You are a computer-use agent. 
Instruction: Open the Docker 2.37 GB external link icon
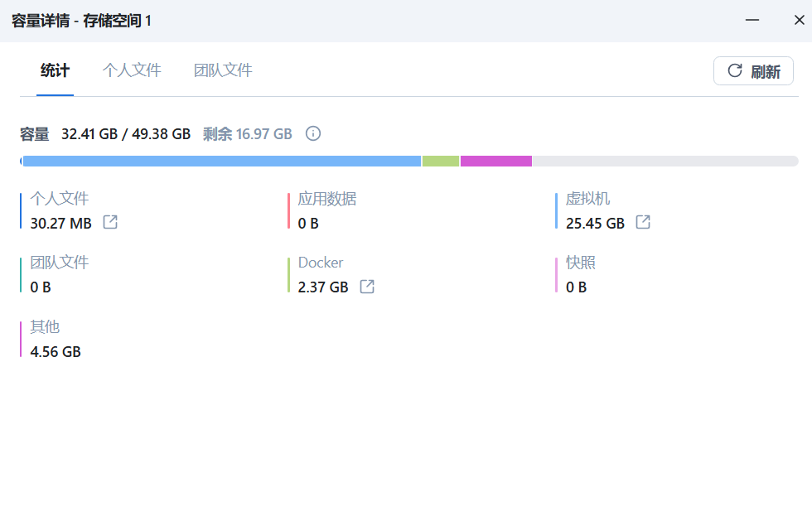(367, 287)
